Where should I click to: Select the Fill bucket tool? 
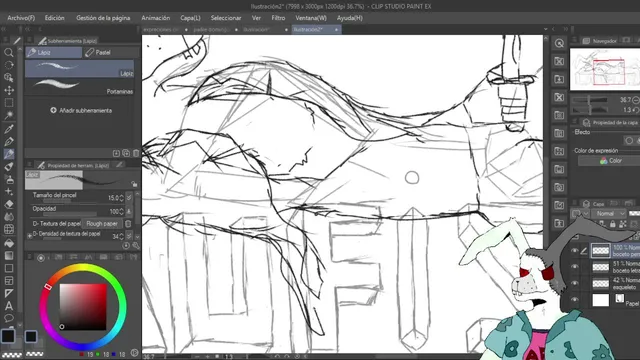coord(9,243)
